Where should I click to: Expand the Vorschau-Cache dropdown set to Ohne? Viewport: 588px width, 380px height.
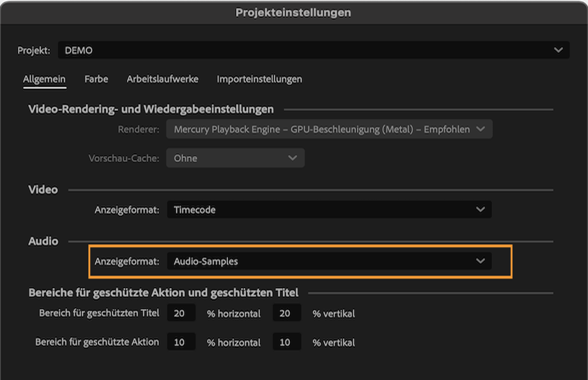coord(235,158)
